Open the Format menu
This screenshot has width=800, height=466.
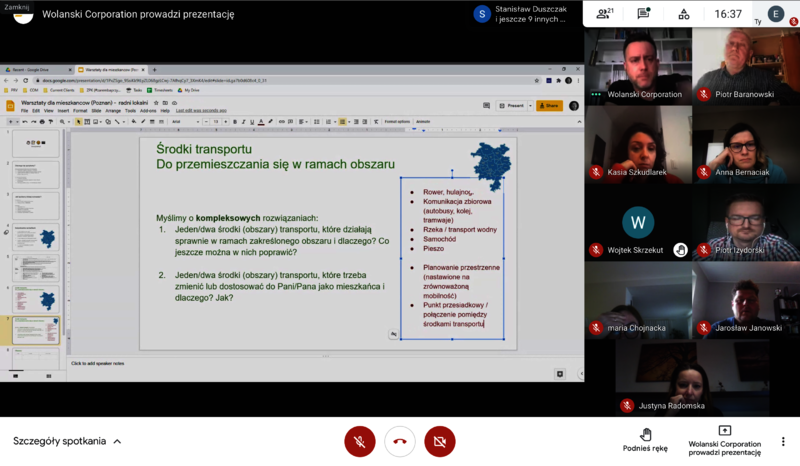80,110
